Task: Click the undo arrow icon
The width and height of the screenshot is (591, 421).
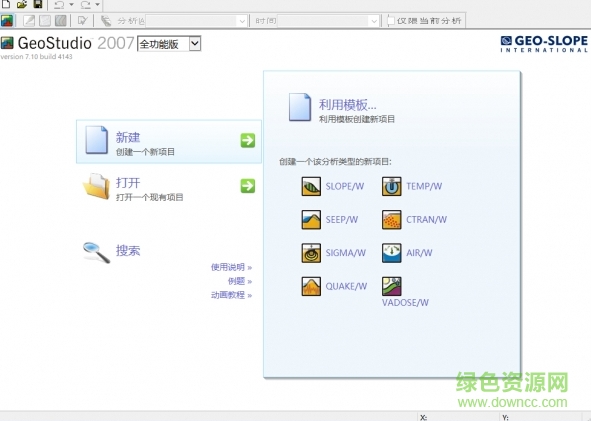Action: [59, 5]
